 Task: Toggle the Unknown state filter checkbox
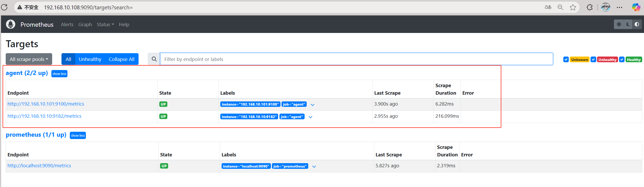(566, 59)
